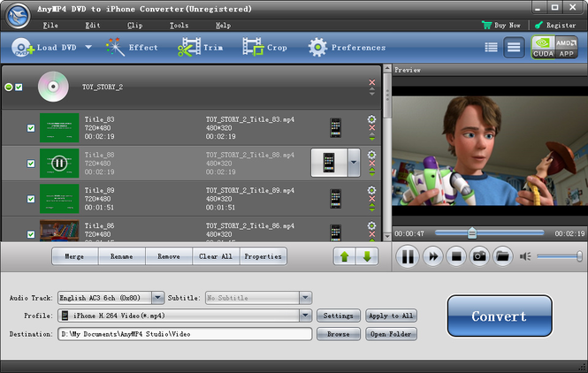Screen dimensions: 588x373
Task: Open the Clip menu
Action: click(134, 25)
